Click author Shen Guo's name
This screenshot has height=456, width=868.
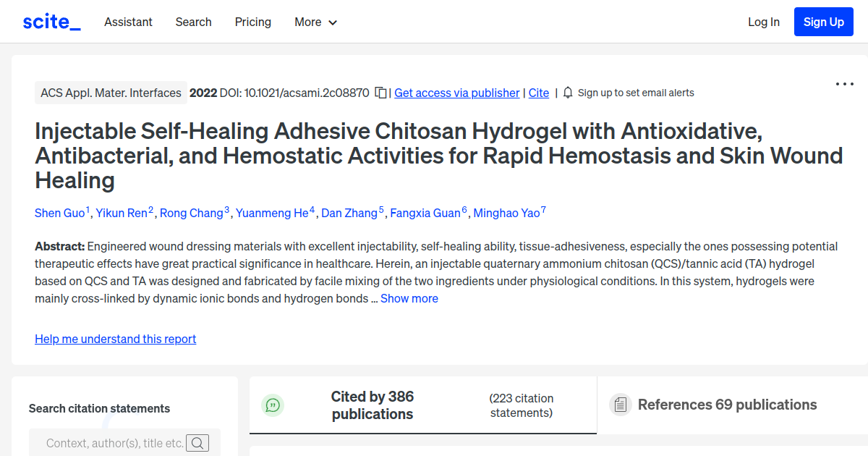[59, 213]
